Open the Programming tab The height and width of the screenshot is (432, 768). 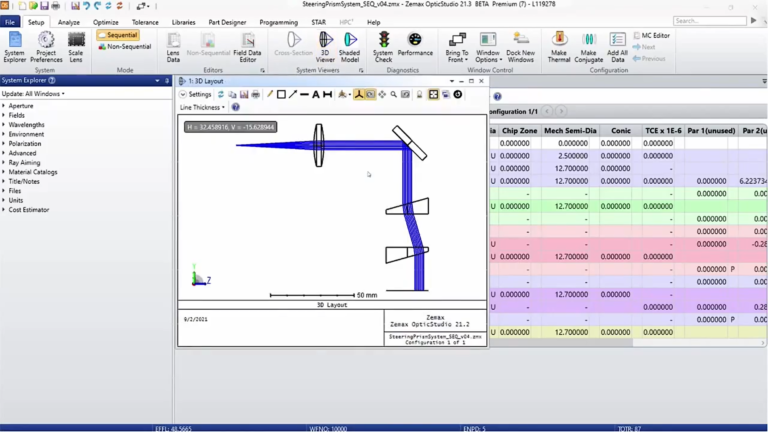tap(279, 22)
